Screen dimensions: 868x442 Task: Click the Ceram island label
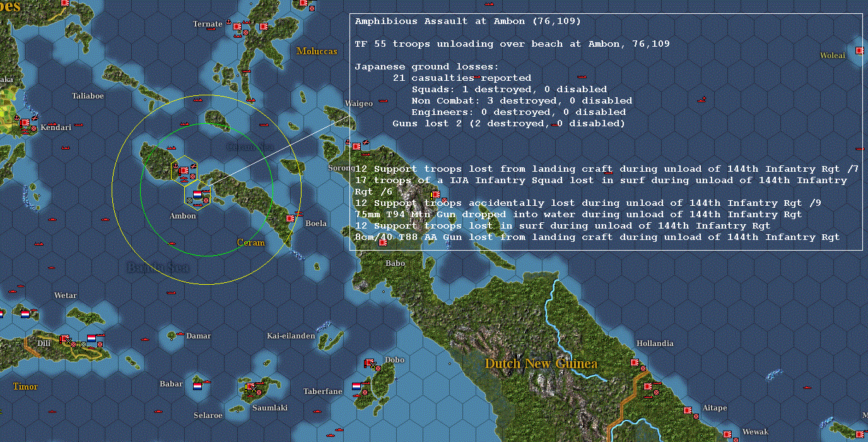coord(250,242)
